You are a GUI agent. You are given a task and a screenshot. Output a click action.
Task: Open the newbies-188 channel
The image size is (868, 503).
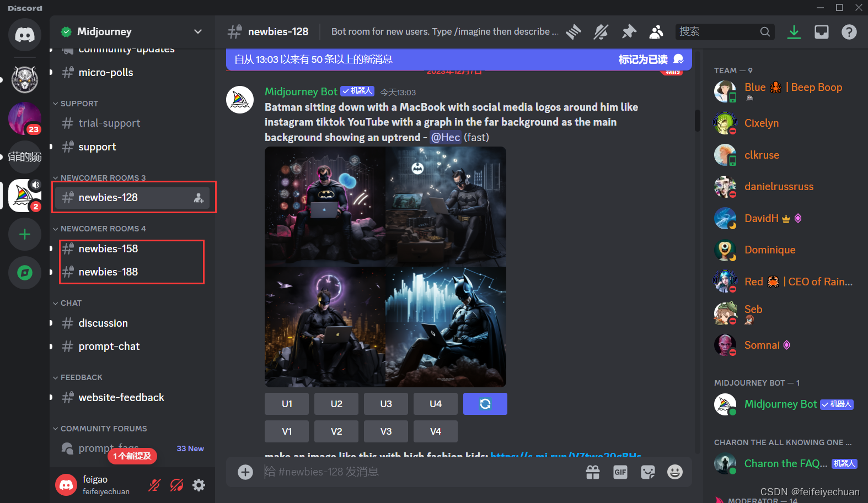click(131, 272)
